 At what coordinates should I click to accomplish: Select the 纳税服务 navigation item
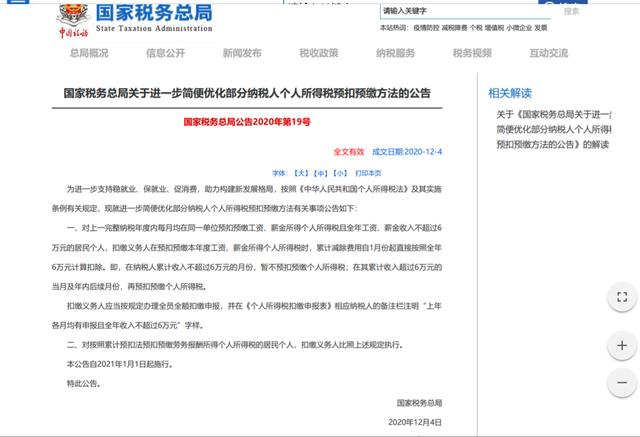396,53
